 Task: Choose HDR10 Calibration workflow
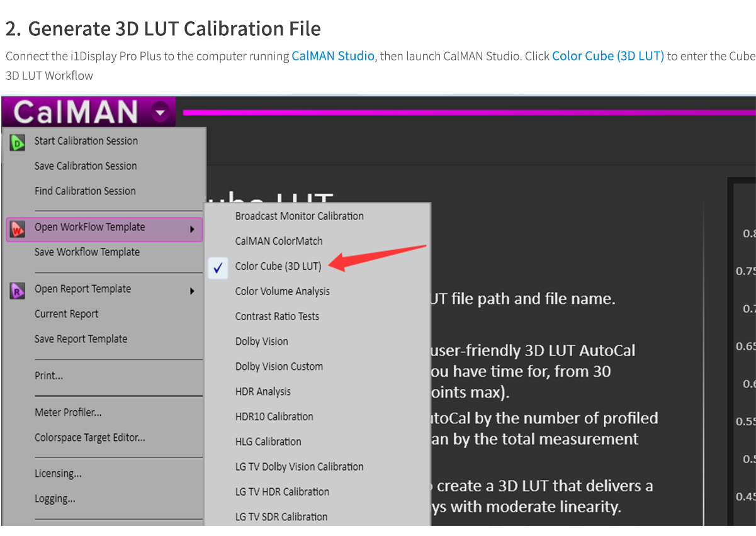pos(274,416)
